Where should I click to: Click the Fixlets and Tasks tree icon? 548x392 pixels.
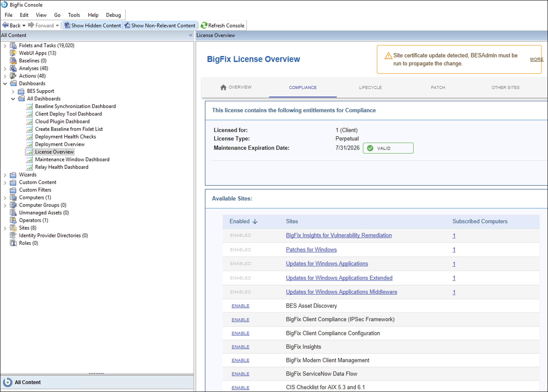pos(13,45)
